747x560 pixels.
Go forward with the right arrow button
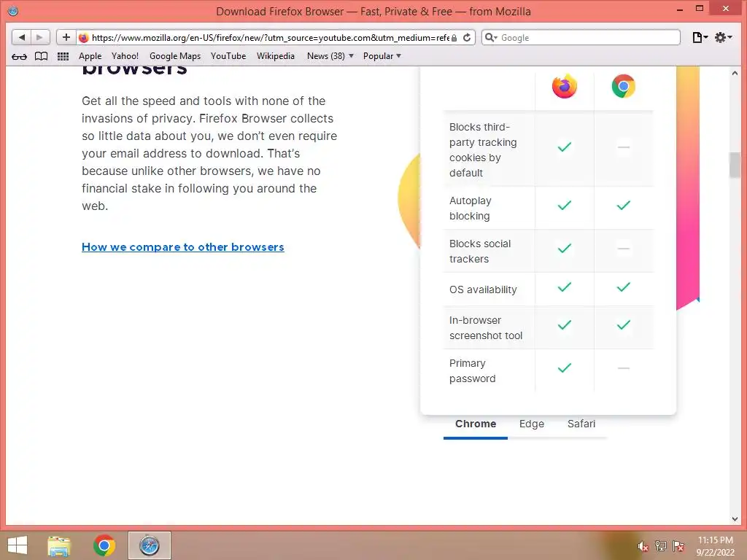[x=40, y=37]
